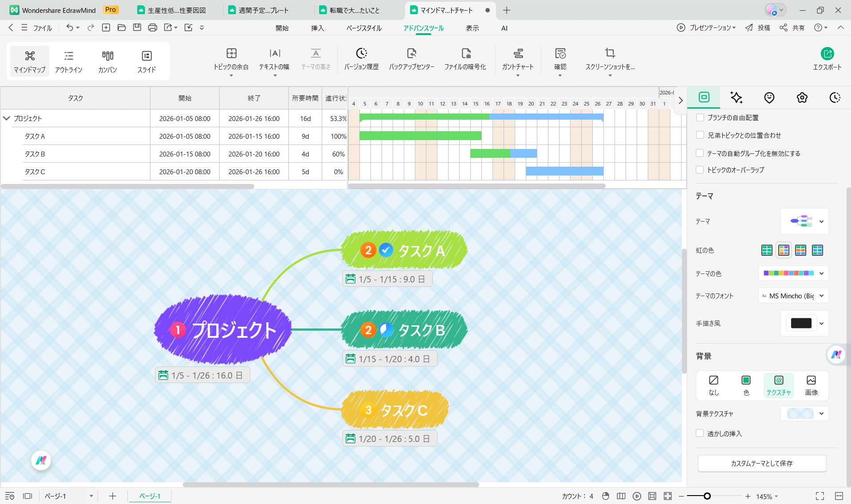Viewport: 851px width, 504px height.
Task: Open the AI beautify panel on right sidebar
Action: coord(736,98)
